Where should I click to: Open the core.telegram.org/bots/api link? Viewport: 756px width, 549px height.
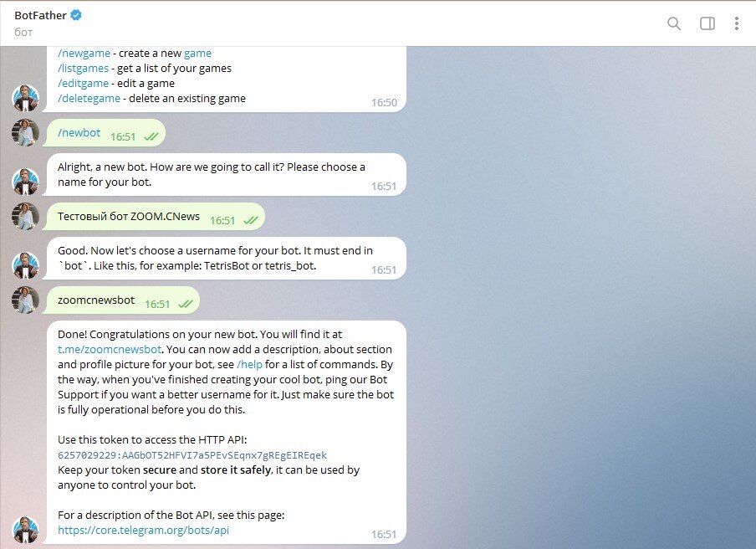click(x=143, y=530)
